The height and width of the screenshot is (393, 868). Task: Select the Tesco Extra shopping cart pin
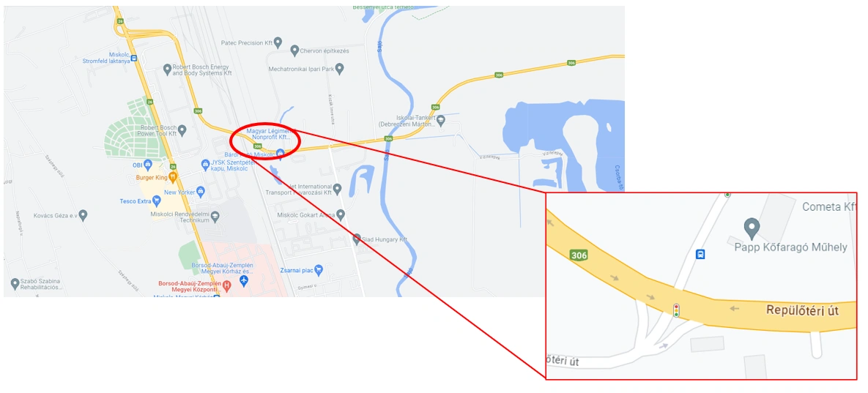tap(157, 201)
